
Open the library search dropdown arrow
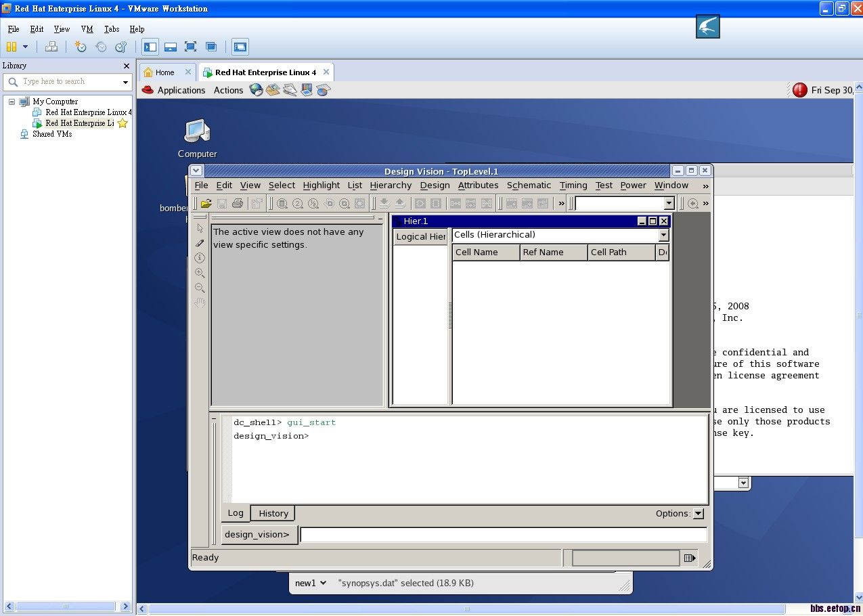125,82
